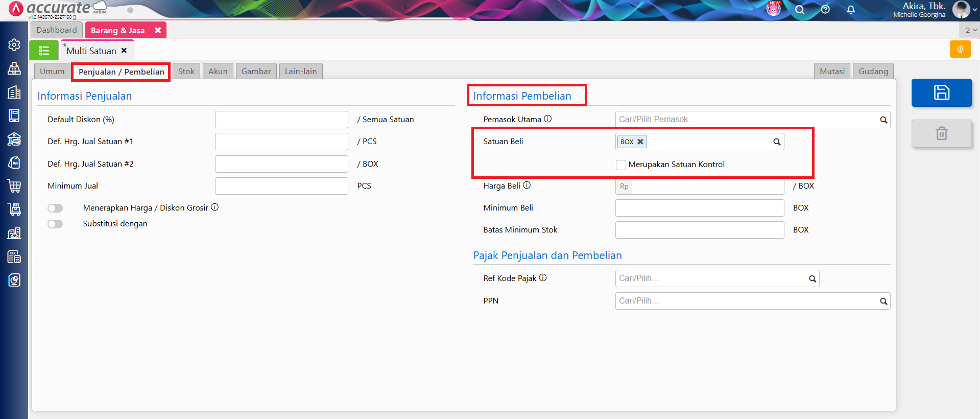This screenshot has width=980, height=419.
Task: Open the shopping cart sidebar module
Action: (14, 186)
